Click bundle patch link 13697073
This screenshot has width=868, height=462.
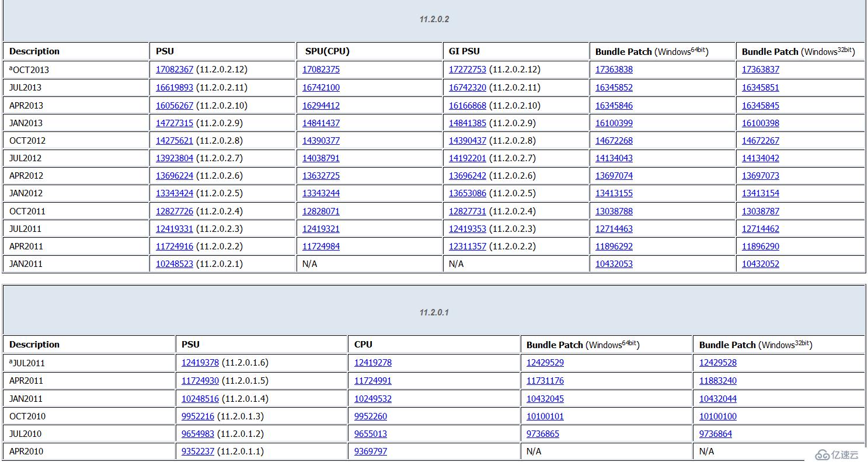coord(761,176)
